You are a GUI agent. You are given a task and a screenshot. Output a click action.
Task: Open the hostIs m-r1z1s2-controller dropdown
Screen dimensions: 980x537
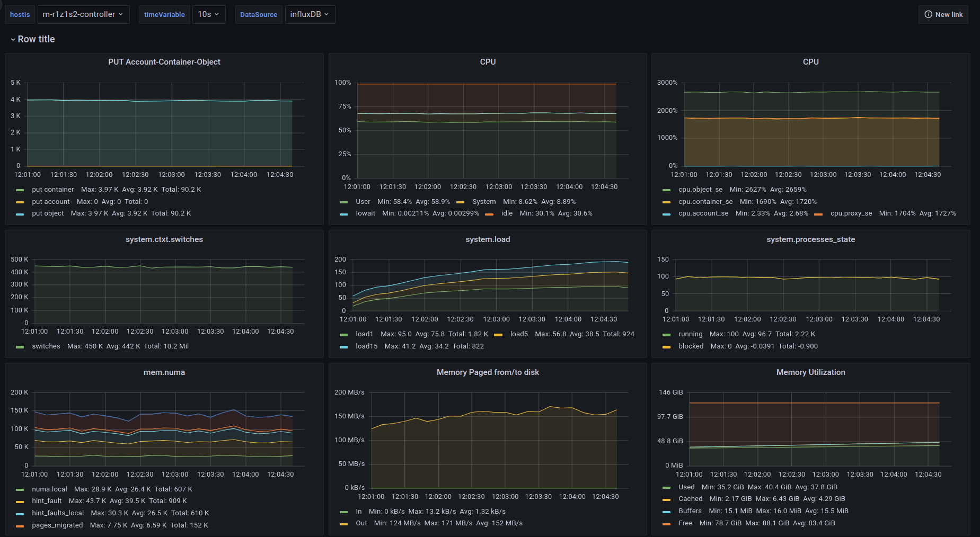(x=83, y=15)
